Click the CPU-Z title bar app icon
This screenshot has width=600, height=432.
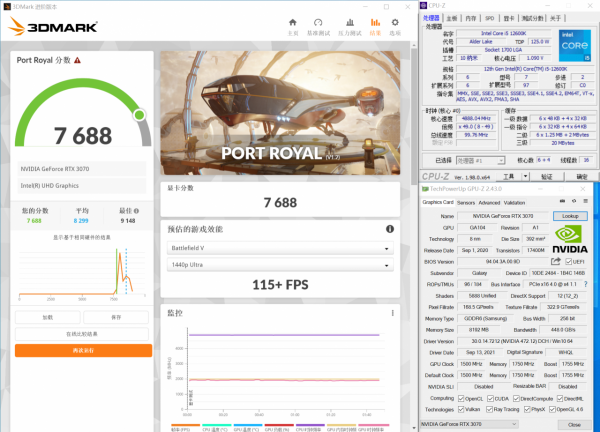point(423,5)
